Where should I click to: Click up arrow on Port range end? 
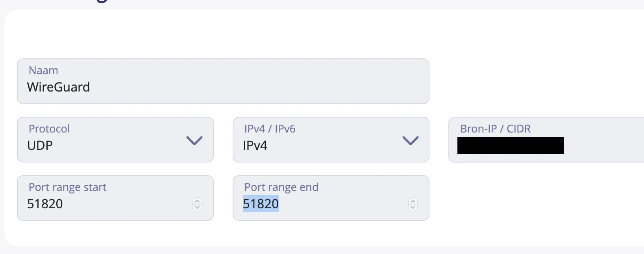pyautogui.click(x=413, y=201)
